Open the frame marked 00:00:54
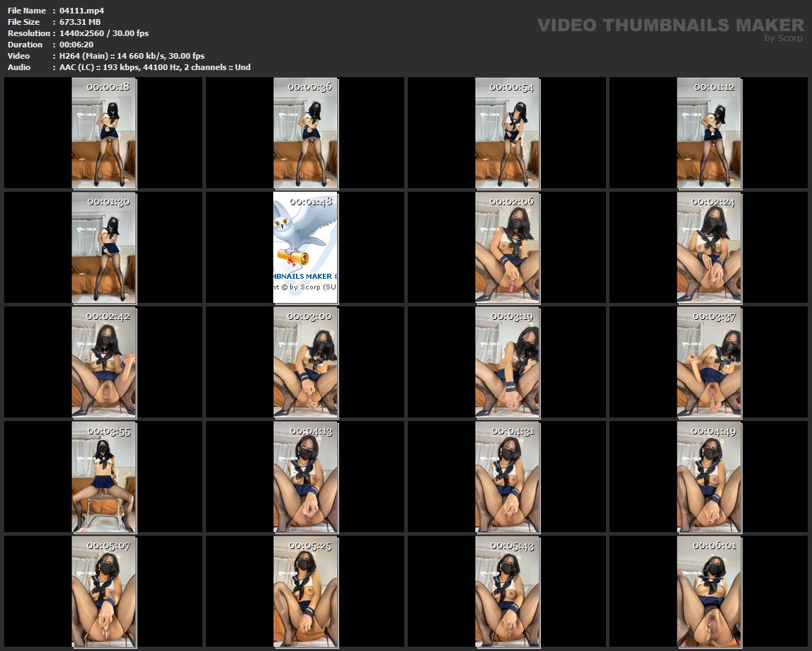Viewport: 812px width, 651px height. [507, 133]
